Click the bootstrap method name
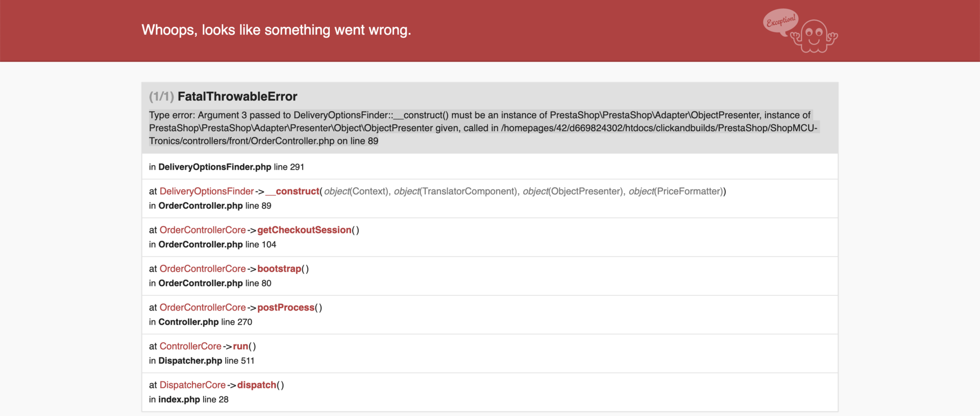The height and width of the screenshot is (416, 980). coord(279,269)
